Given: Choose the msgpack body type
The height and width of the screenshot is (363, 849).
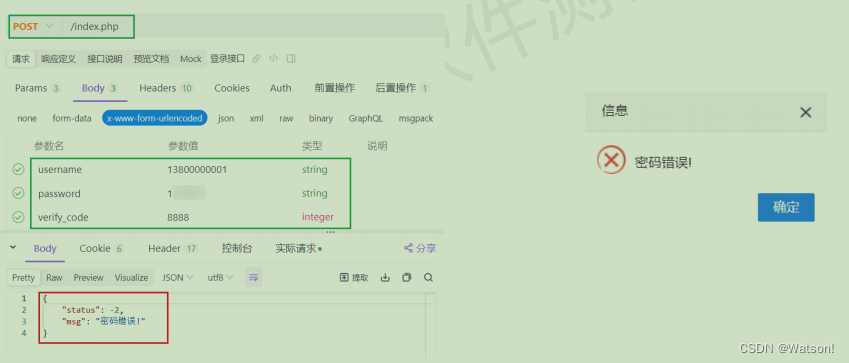Looking at the screenshot, I should coord(416,118).
